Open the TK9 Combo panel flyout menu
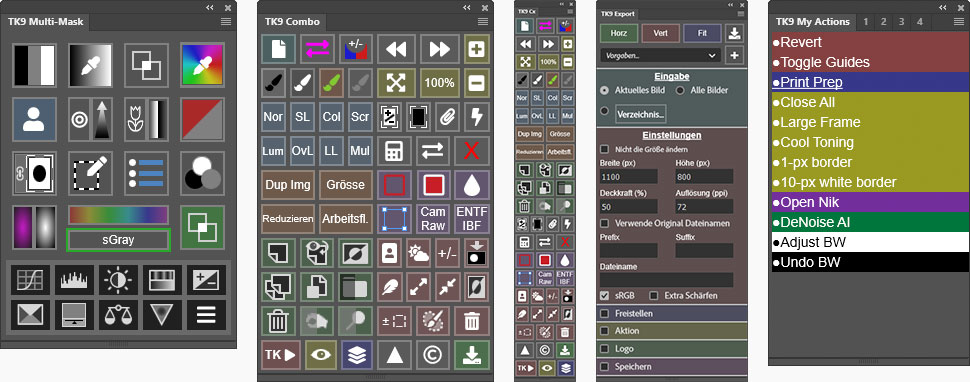The image size is (970, 382). click(x=483, y=22)
